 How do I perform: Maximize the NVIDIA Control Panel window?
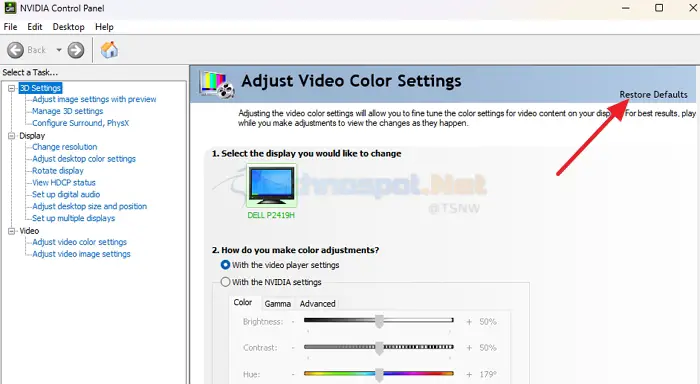pos(659,8)
